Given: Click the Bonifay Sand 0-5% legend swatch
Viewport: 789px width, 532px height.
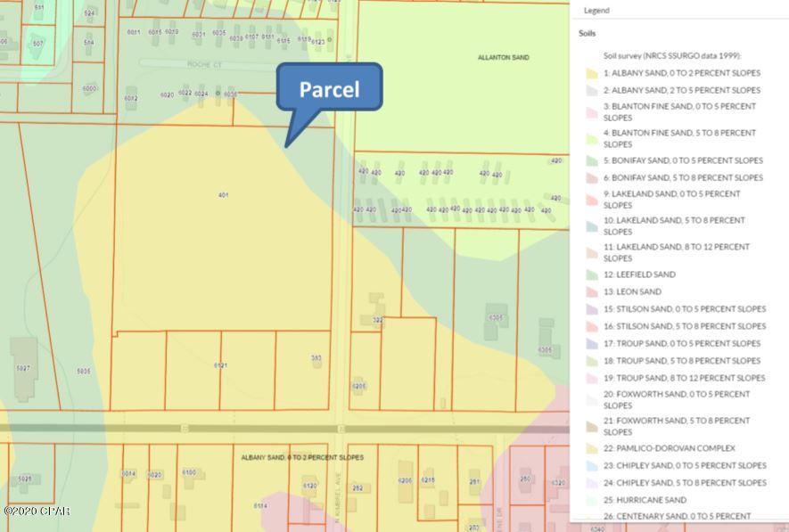Looking at the screenshot, I should point(591,160).
